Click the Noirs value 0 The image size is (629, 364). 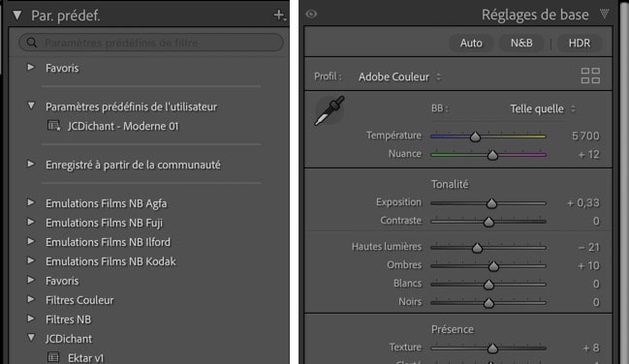tap(596, 302)
